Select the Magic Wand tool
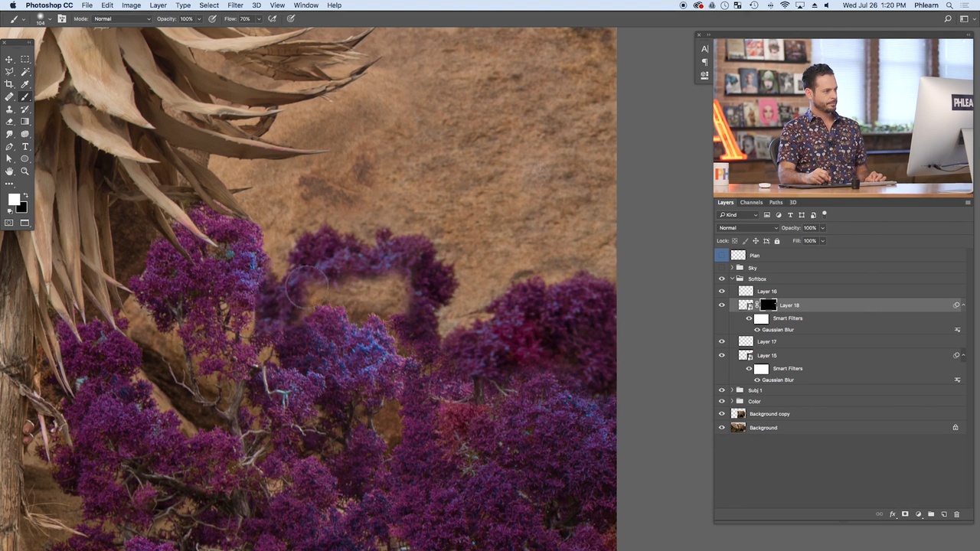 click(x=25, y=71)
